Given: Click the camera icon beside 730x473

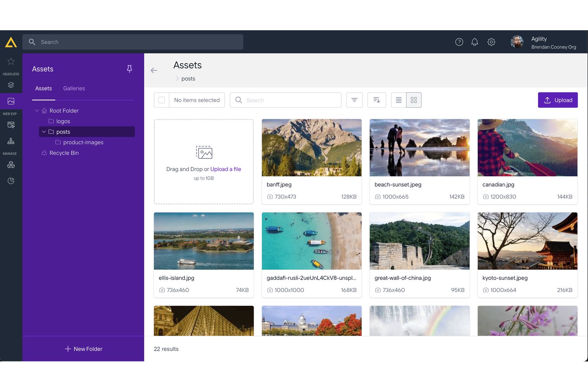Looking at the screenshot, I should pyautogui.click(x=270, y=197).
